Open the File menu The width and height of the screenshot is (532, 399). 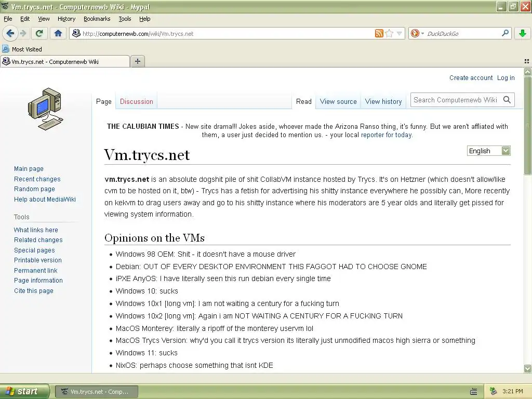pos(8,19)
